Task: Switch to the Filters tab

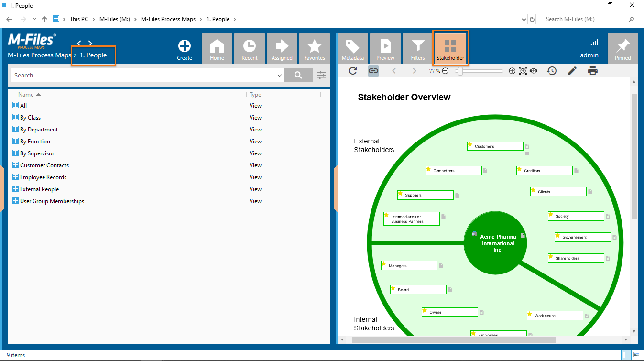Action: [418, 49]
